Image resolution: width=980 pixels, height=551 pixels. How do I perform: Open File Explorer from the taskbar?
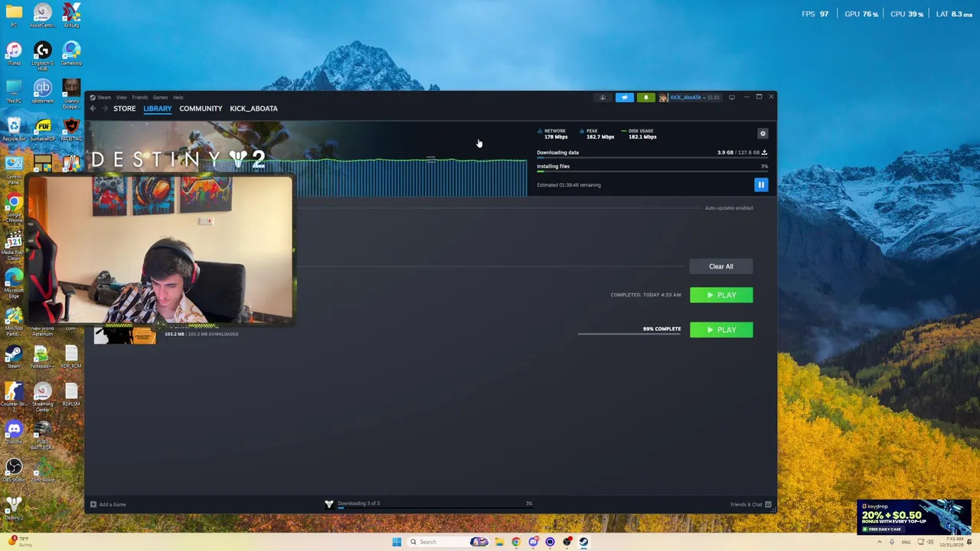point(499,542)
